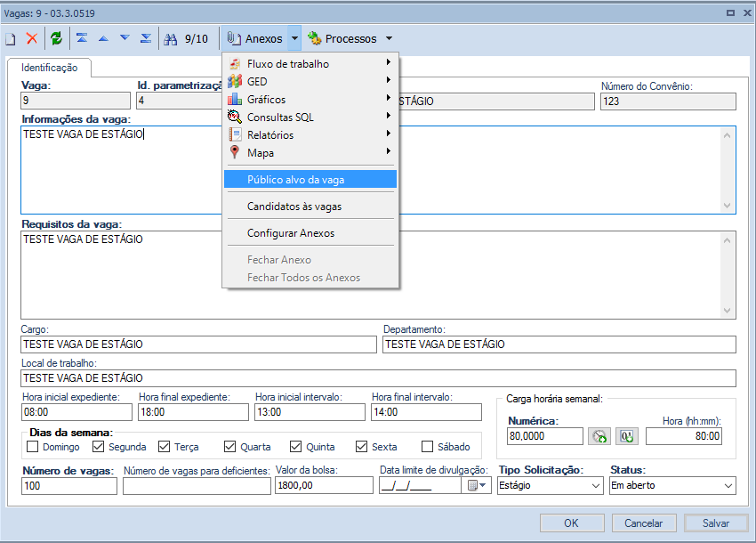The width and height of the screenshot is (756, 543).
Task: Go to next record down arrow
Action: [x=125, y=38]
